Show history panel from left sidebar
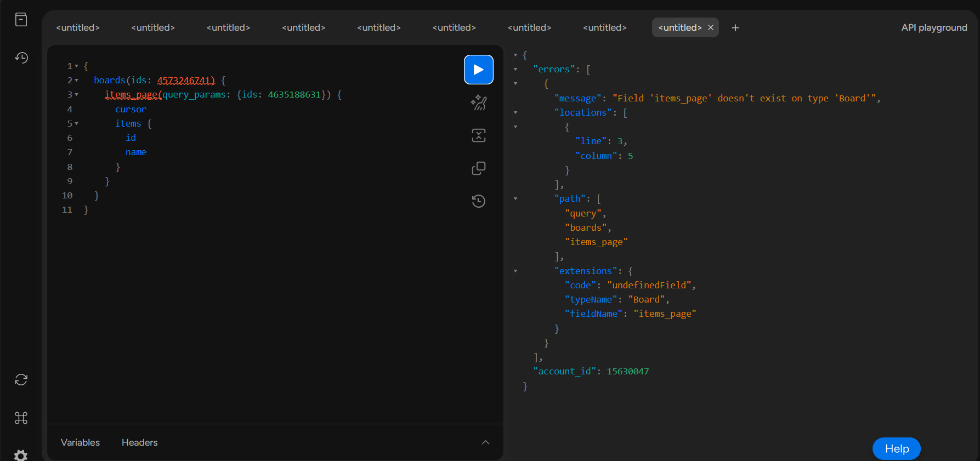 21,58
